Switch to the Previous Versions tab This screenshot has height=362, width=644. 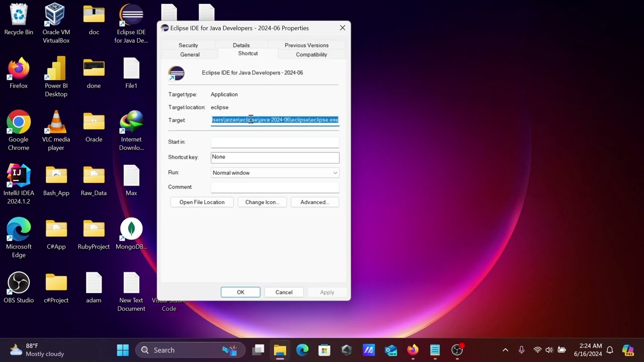click(x=306, y=45)
